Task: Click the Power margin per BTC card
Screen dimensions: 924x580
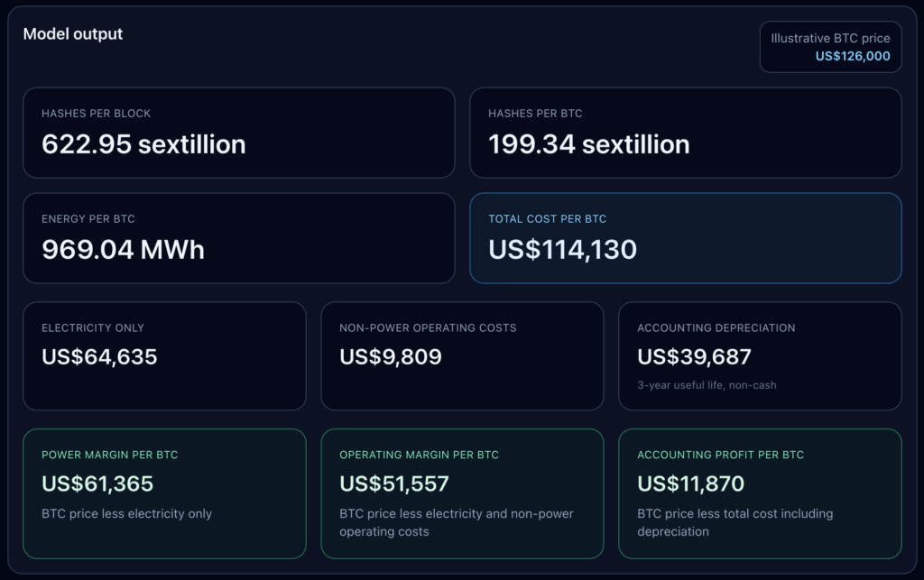Action: tap(164, 493)
